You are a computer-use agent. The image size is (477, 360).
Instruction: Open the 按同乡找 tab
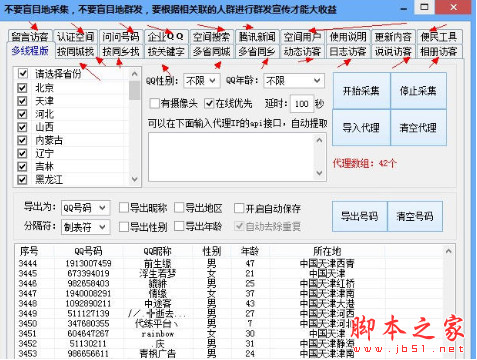121,52
